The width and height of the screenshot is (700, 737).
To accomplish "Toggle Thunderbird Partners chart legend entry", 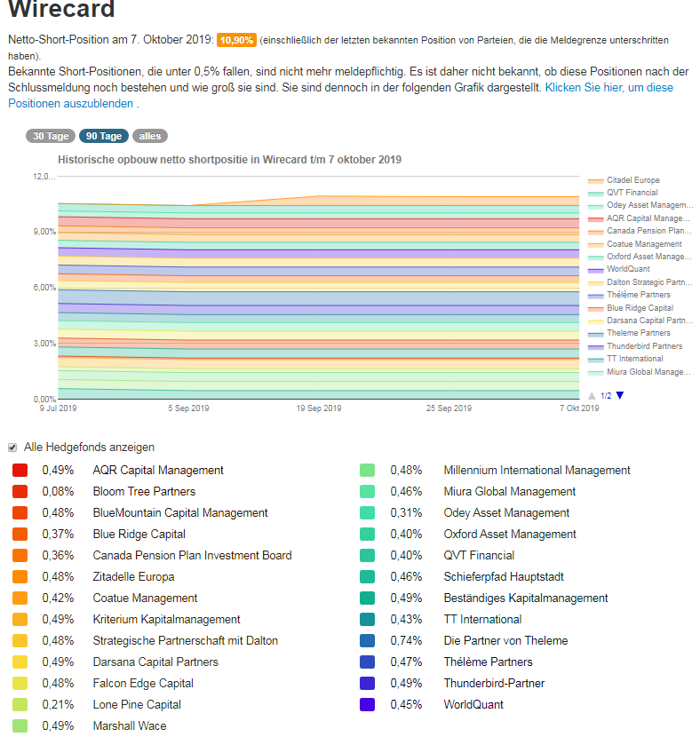I will 635,346.
